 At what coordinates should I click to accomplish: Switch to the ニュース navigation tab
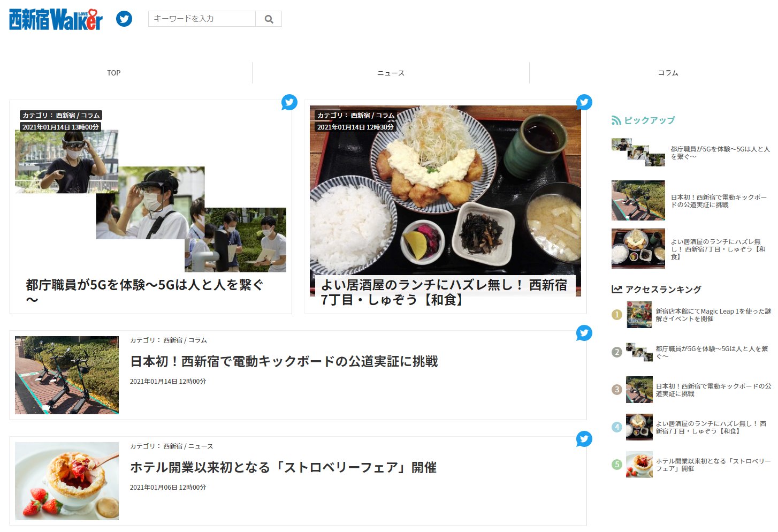click(x=391, y=73)
